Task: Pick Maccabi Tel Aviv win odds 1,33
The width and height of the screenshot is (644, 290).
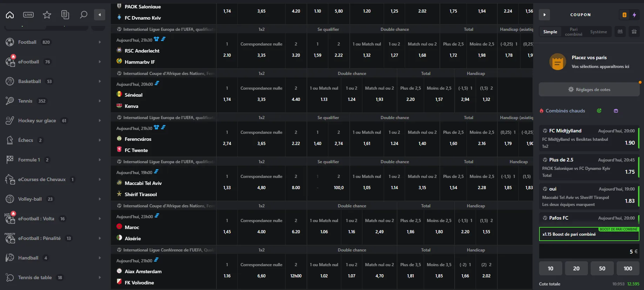Action: [227, 188]
